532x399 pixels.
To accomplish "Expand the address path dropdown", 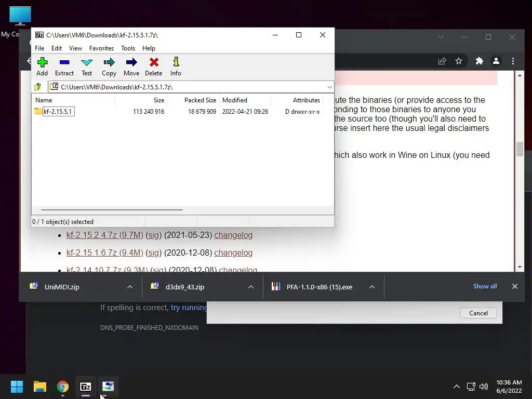I will 329,87.
